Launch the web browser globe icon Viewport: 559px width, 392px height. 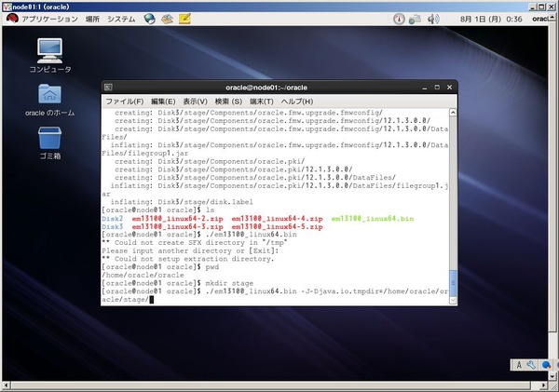tap(150, 19)
